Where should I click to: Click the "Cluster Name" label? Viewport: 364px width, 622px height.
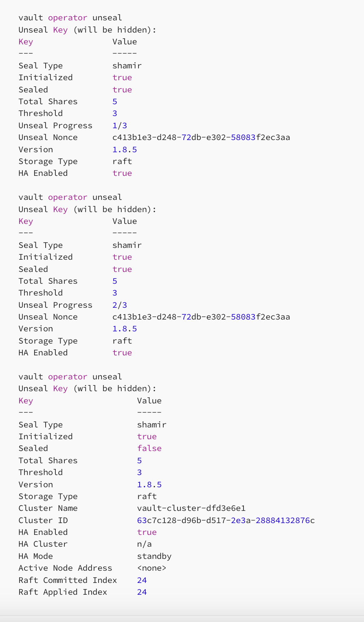(48, 508)
